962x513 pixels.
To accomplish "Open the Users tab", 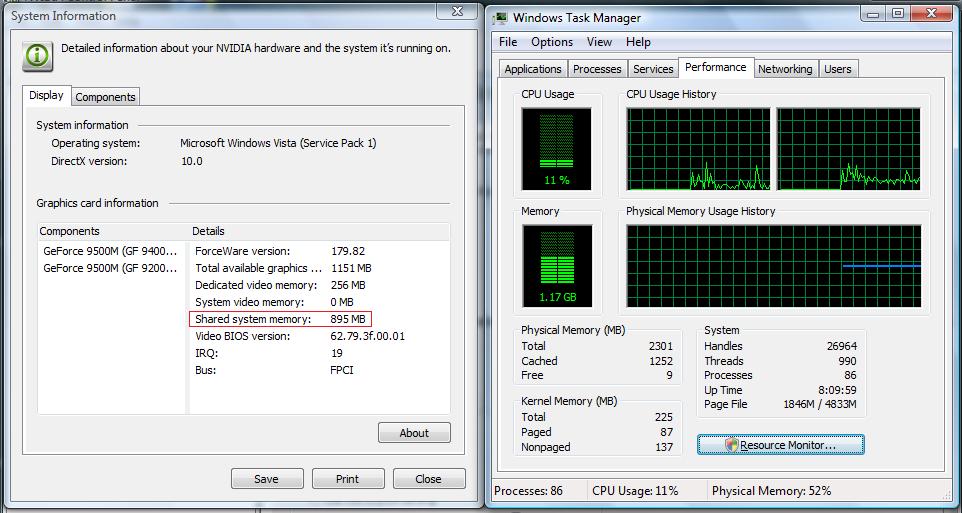I will [x=837, y=69].
